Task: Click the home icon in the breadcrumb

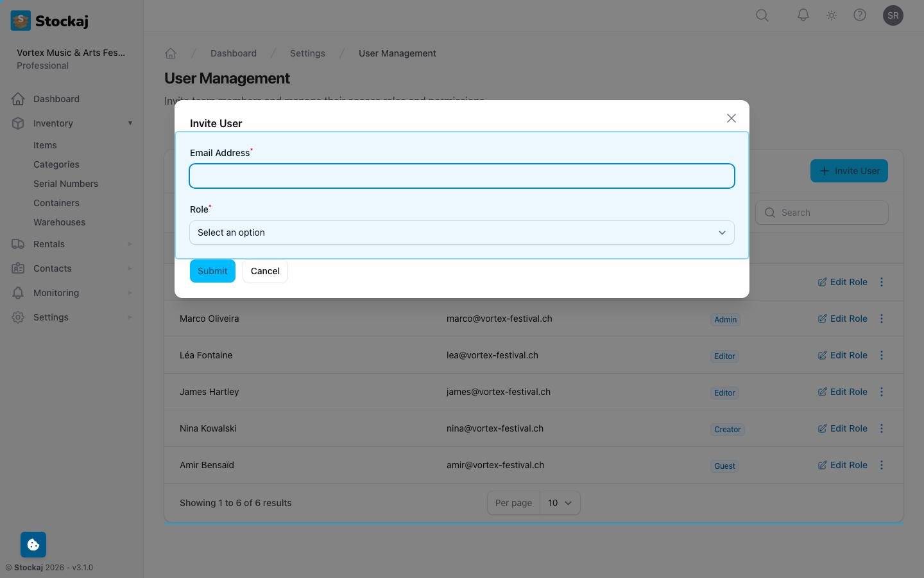Action: (171, 53)
